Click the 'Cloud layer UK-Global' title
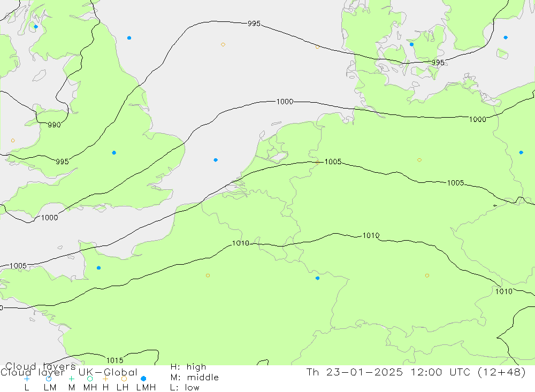 coord(69,372)
